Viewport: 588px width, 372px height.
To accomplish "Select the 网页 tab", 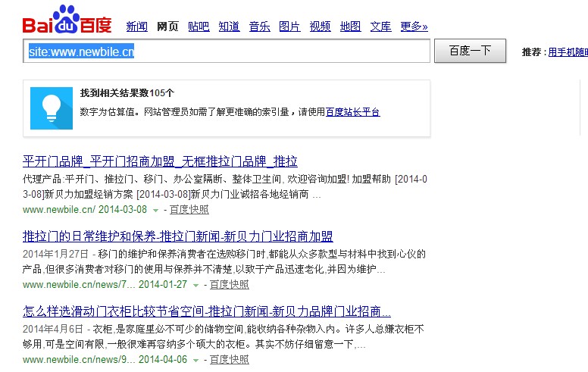I will (167, 27).
